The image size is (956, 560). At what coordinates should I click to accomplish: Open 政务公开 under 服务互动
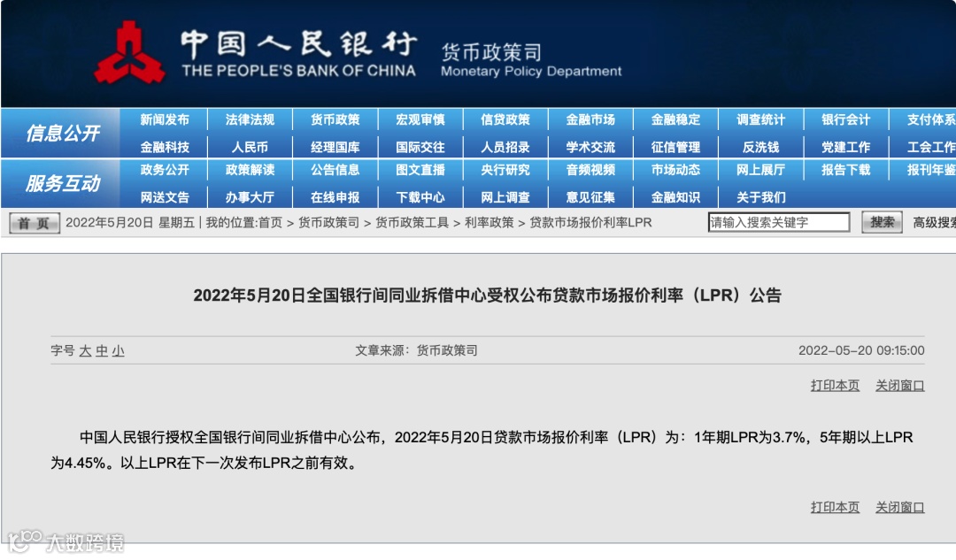click(165, 170)
